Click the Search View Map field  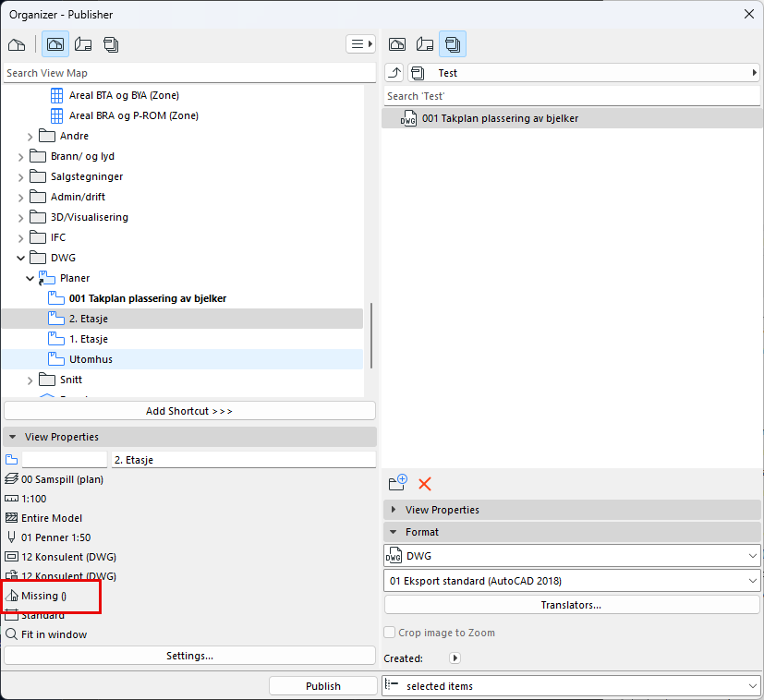pos(185,73)
